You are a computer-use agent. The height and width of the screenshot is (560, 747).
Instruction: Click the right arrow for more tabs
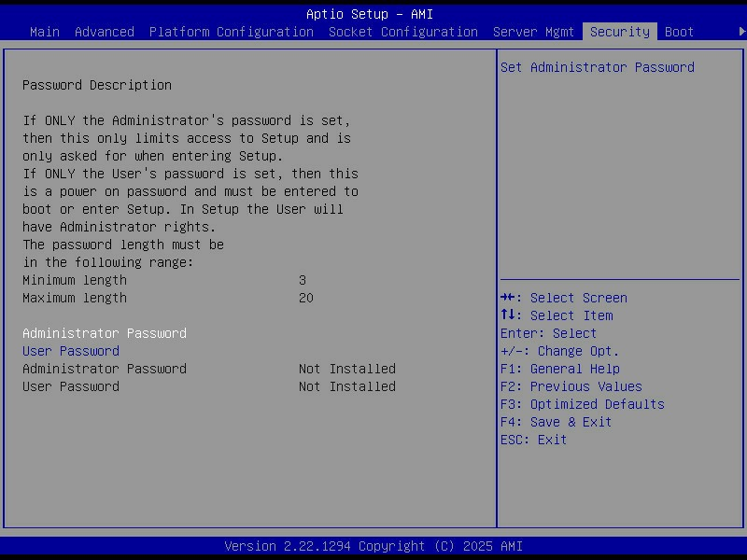pyautogui.click(x=742, y=32)
